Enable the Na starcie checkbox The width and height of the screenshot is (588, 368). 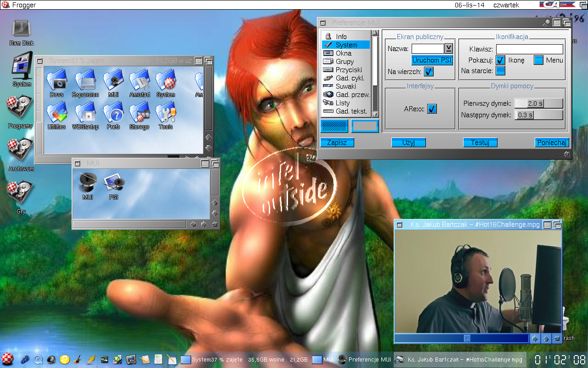[x=501, y=70]
